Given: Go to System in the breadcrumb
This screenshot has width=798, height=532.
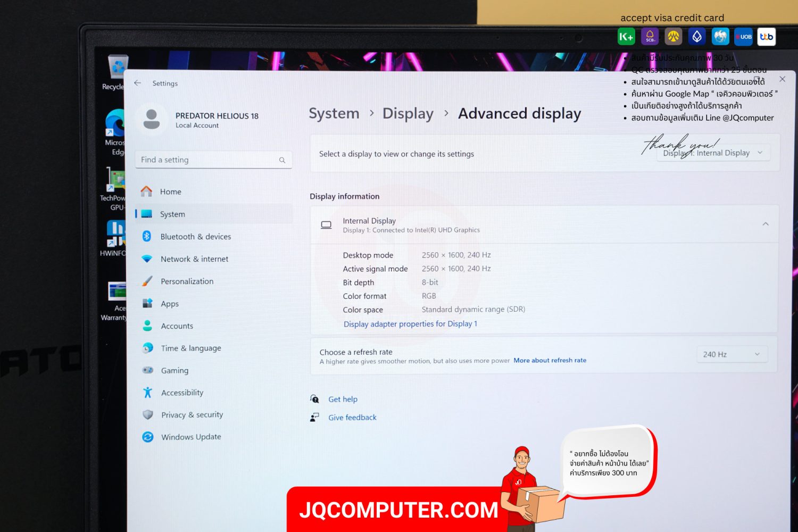Looking at the screenshot, I should tap(334, 113).
